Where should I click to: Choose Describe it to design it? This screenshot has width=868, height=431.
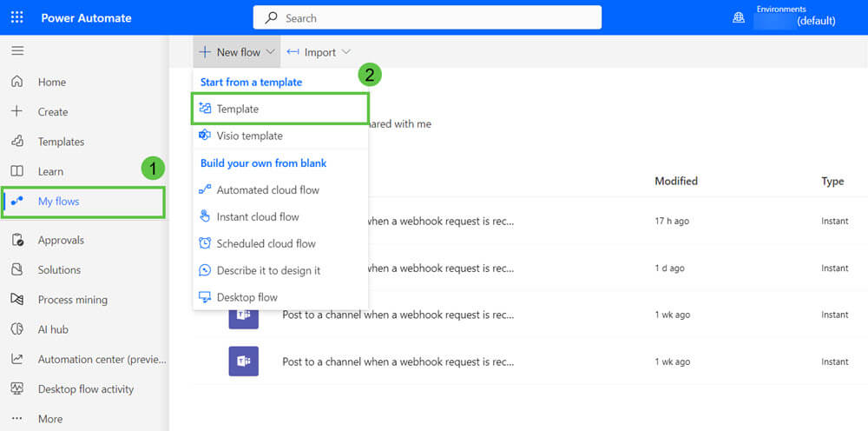(x=280, y=270)
